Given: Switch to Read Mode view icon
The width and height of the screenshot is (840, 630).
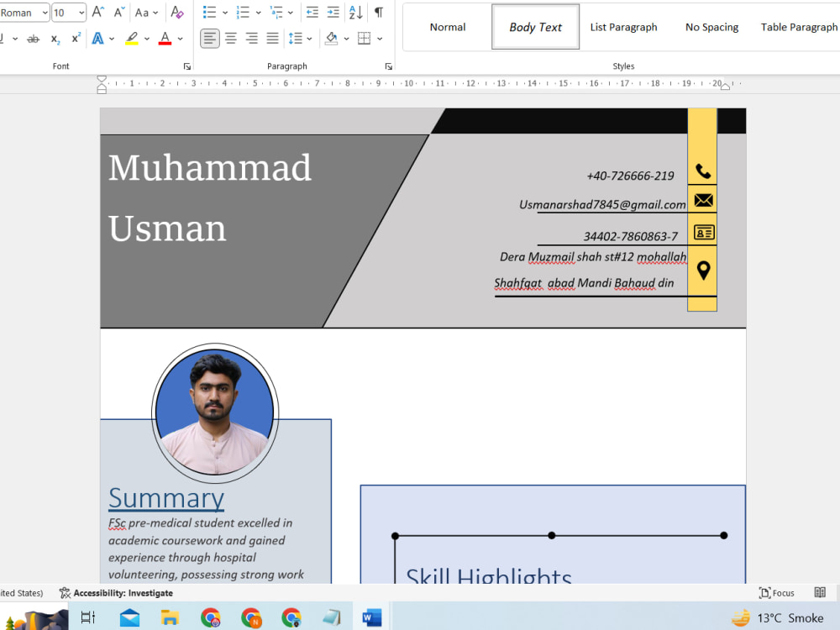Looking at the screenshot, I should coord(820,592).
